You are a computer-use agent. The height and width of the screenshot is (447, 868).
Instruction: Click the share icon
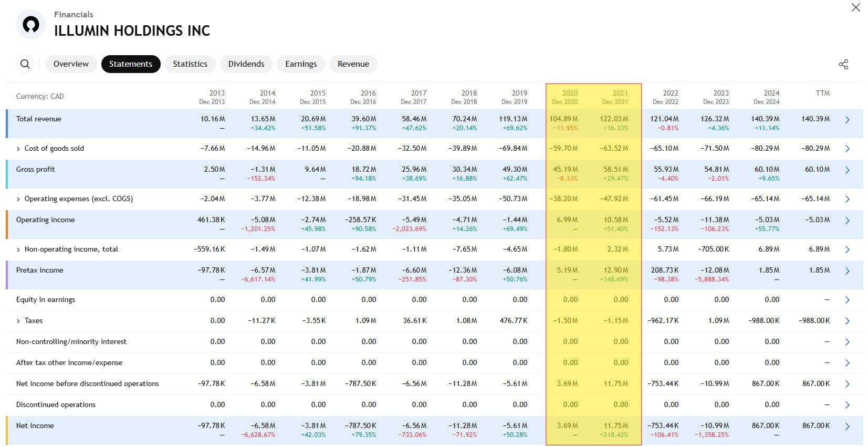[x=843, y=65]
